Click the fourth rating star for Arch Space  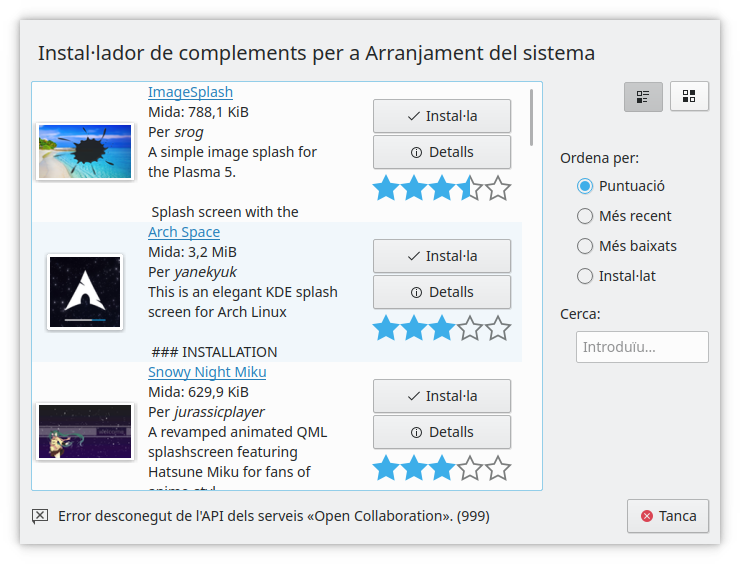click(x=470, y=328)
